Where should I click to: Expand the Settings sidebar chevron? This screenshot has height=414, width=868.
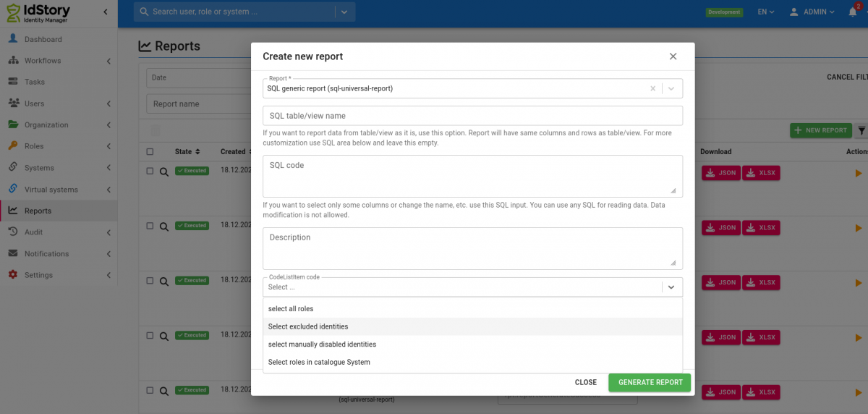coord(108,275)
